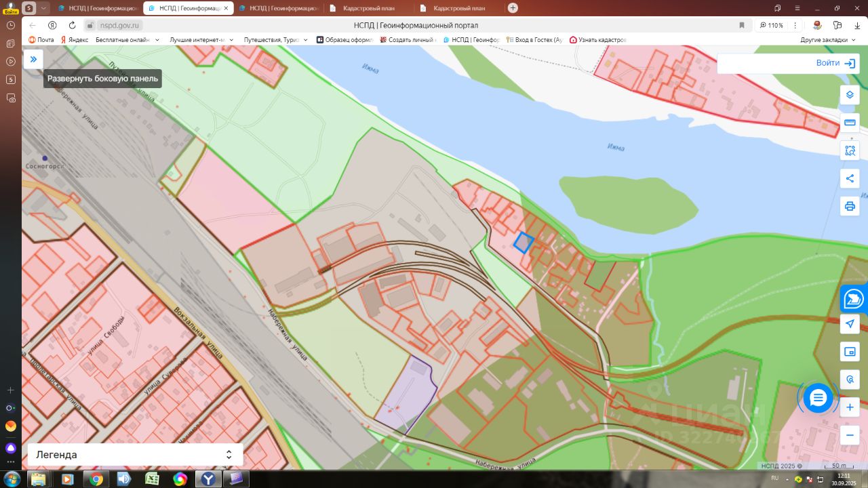
Task: Launch Google Chrome from the taskbar
Action: point(96,479)
